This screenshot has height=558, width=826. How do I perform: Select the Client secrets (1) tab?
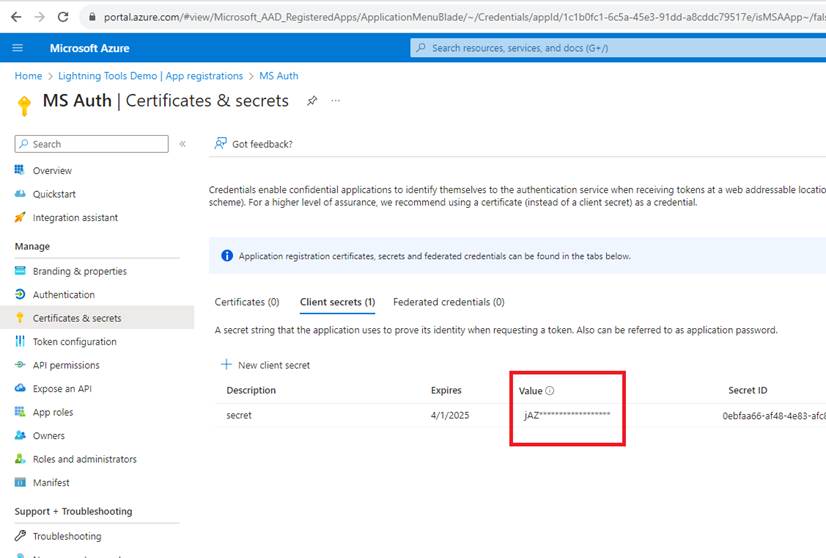[337, 302]
